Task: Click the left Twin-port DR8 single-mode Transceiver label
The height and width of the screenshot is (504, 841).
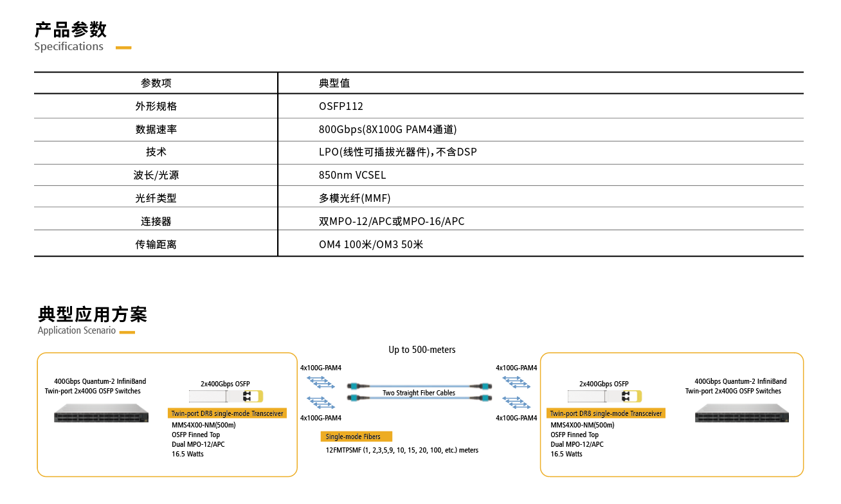Action: [x=227, y=413]
